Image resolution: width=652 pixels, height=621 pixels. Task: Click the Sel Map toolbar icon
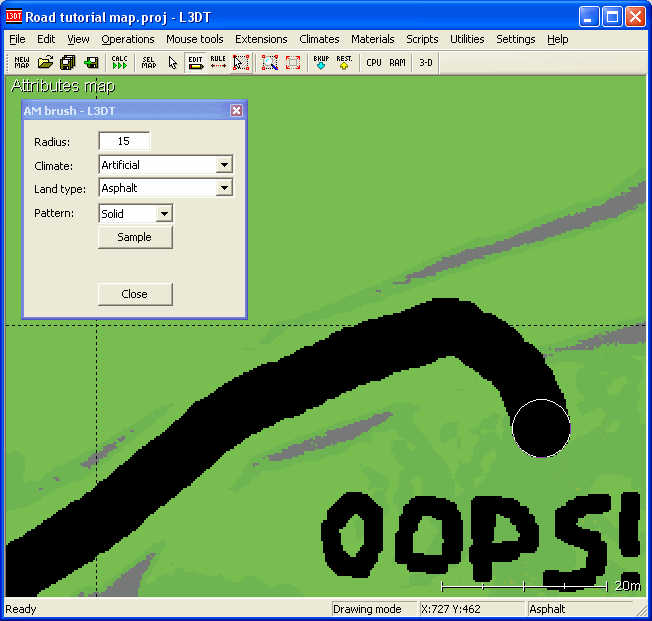149,62
